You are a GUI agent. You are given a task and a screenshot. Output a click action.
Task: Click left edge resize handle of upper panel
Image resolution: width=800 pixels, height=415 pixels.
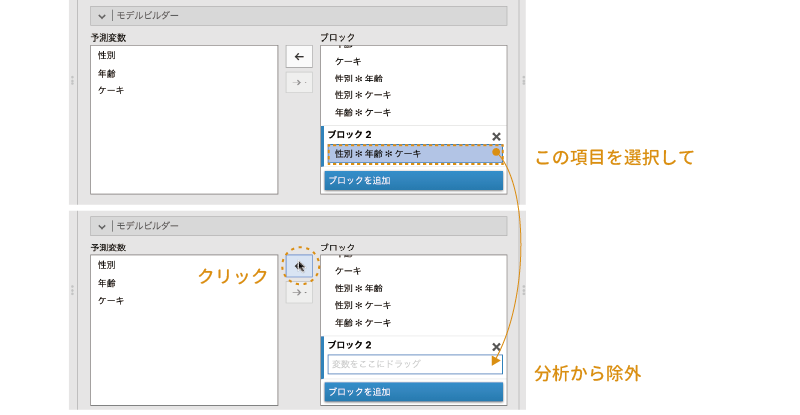(x=73, y=80)
